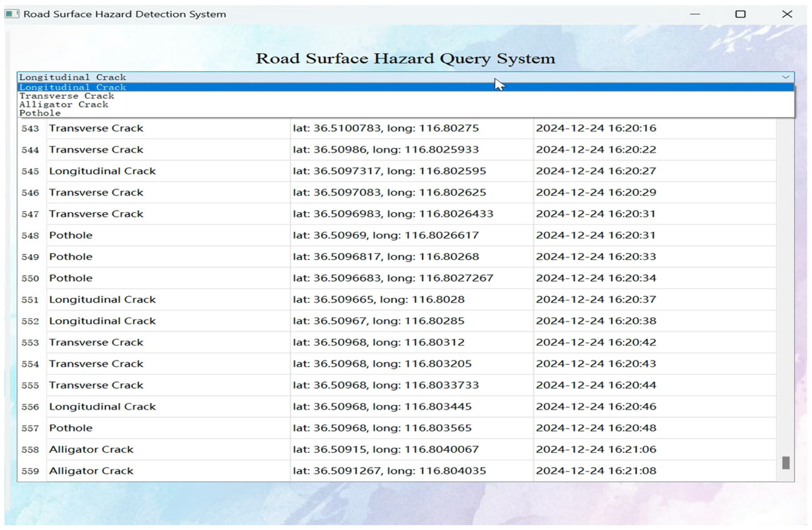
Task: Click Transverse Crack cell in row 544
Action: pyautogui.click(x=169, y=150)
